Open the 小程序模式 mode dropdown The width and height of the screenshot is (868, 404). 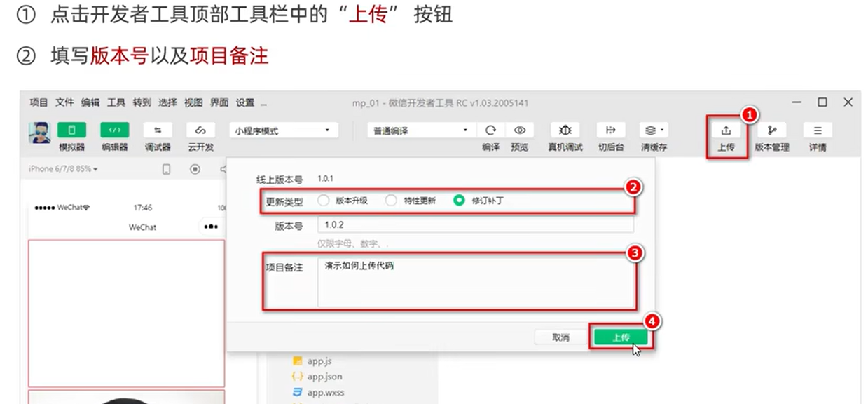284,130
